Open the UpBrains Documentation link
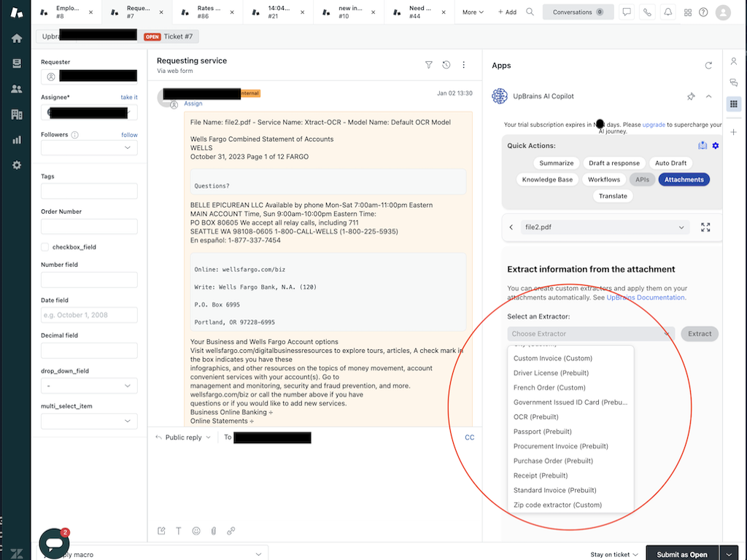The height and width of the screenshot is (560, 747). 646,297
